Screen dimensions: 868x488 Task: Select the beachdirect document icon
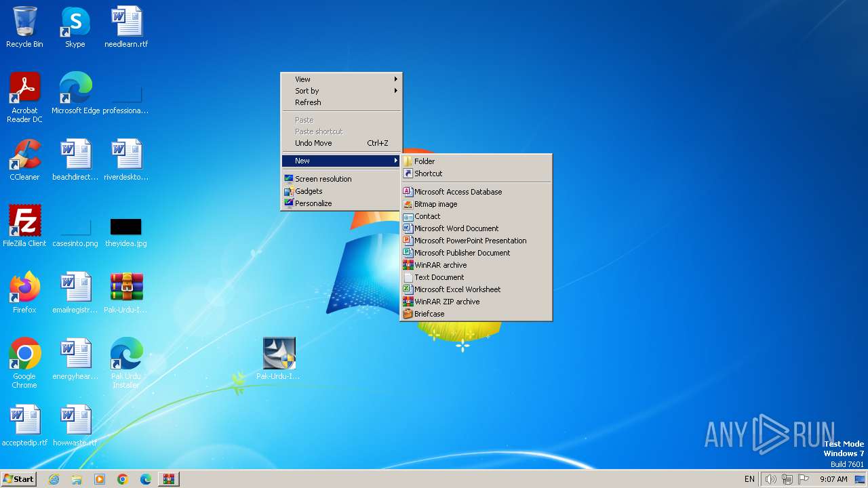pyautogui.click(x=75, y=160)
